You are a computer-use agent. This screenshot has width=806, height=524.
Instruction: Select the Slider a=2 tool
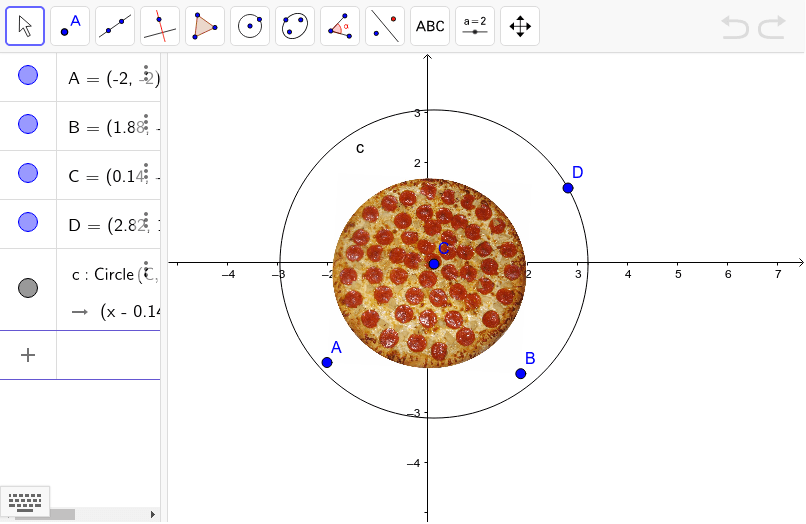pyautogui.click(x=475, y=26)
